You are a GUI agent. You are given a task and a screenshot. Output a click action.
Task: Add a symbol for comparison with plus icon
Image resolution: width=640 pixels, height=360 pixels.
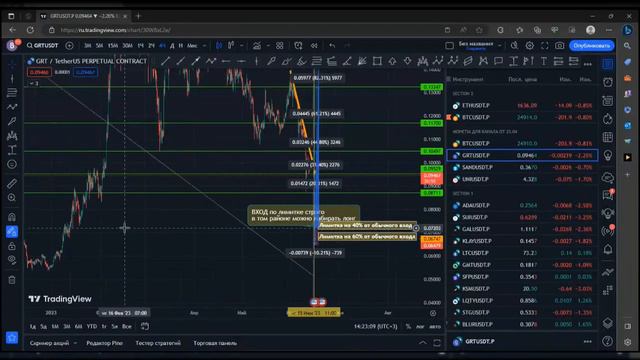(x=69, y=45)
